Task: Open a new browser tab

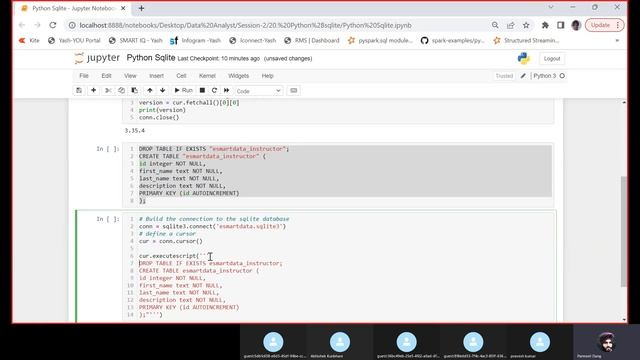Action: click(x=141, y=8)
